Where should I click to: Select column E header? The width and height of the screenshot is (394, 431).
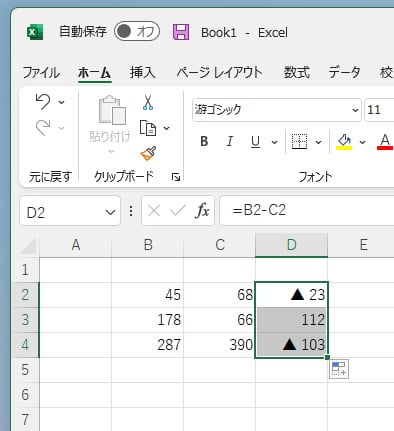(361, 245)
